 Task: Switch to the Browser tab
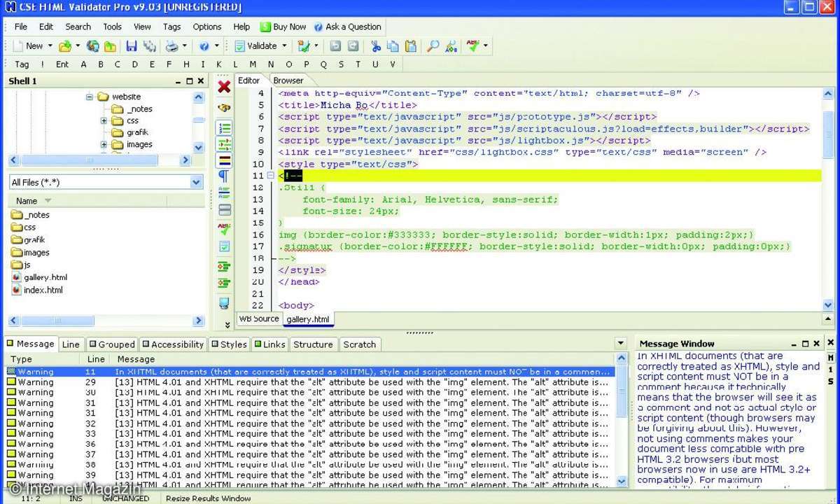(288, 80)
